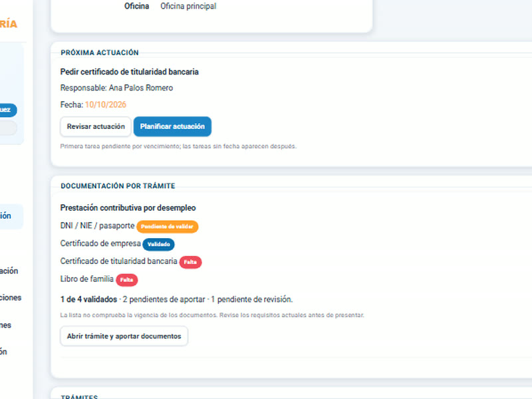Click the Falta badge beside Libro de familia

coord(126,280)
